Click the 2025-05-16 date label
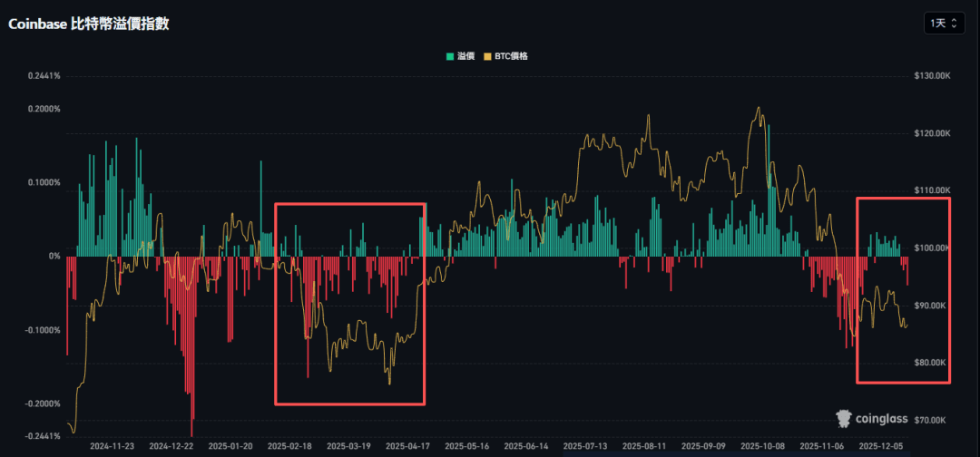Viewport: 980px width, 457px height. (x=466, y=446)
